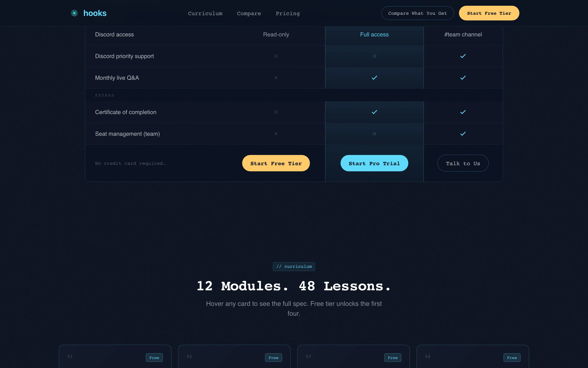The image size is (588, 368).
Task: Click the Certificate of completion team checkmark
Action: (463, 112)
